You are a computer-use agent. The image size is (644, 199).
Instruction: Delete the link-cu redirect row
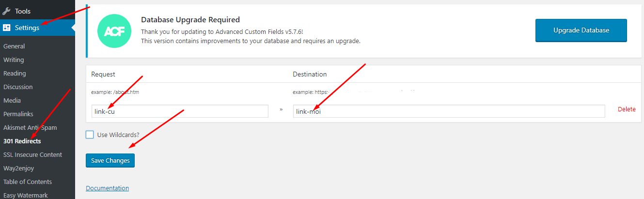point(627,109)
